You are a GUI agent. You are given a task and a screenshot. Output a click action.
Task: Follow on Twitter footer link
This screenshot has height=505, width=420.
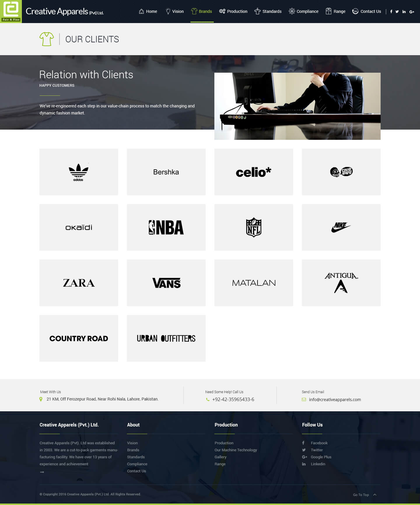coord(317,450)
